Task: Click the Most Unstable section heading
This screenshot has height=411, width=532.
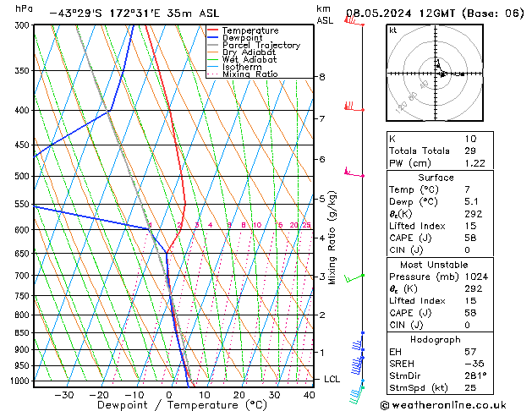Action: [434, 265]
